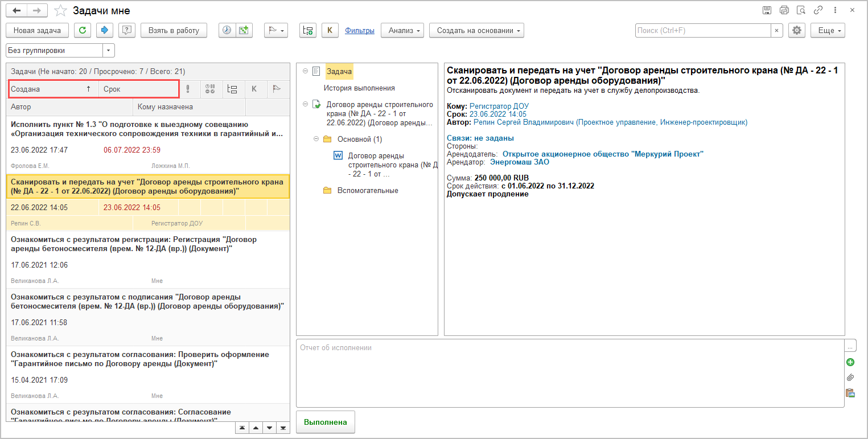
Task: Jump to list bottom with last-row arrow
Action: click(283, 428)
